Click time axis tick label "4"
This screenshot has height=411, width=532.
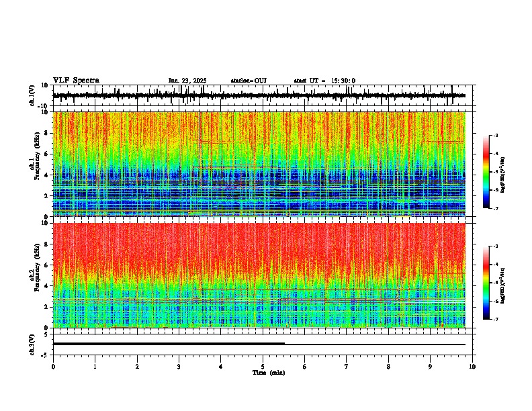pos(221,367)
